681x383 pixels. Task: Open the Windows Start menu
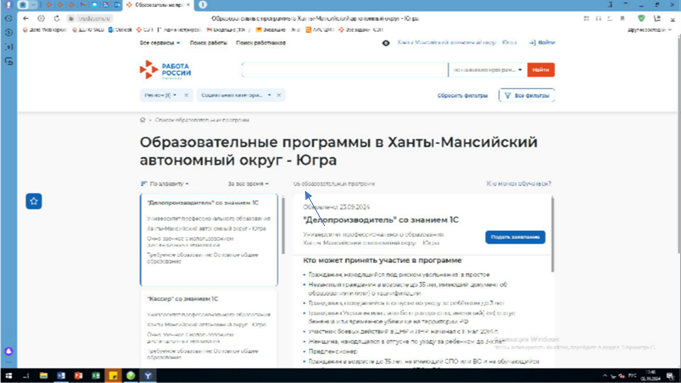pyautogui.click(x=9, y=376)
